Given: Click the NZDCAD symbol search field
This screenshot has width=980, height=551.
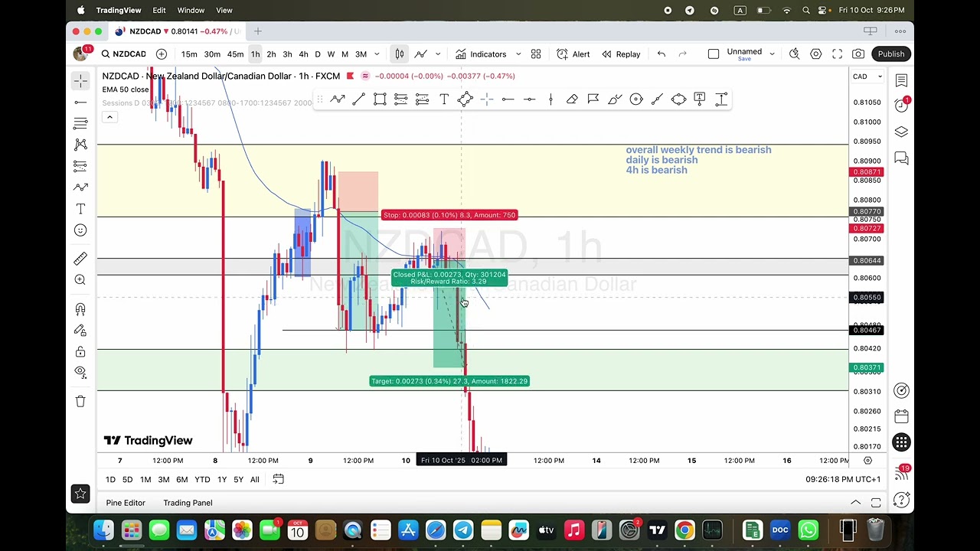Looking at the screenshot, I should tap(124, 54).
